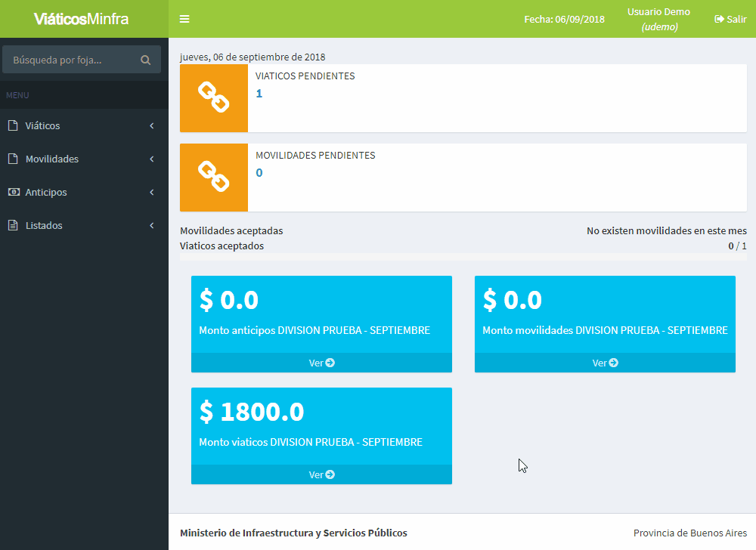The width and height of the screenshot is (756, 550).
Task: Open the Listados sidebar menu item
Action: click(x=44, y=226)
